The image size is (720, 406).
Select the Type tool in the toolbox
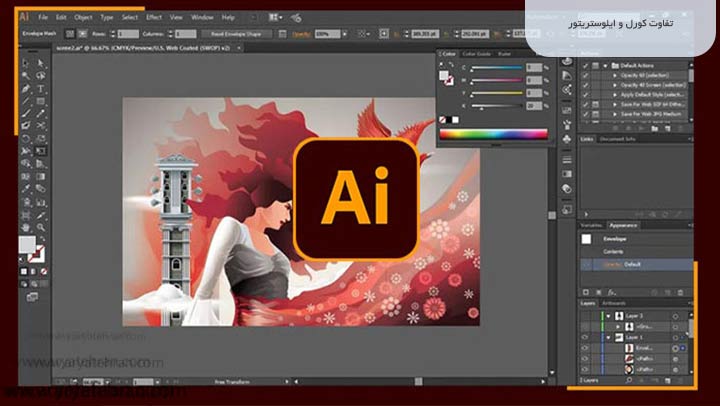pos(41,89)
